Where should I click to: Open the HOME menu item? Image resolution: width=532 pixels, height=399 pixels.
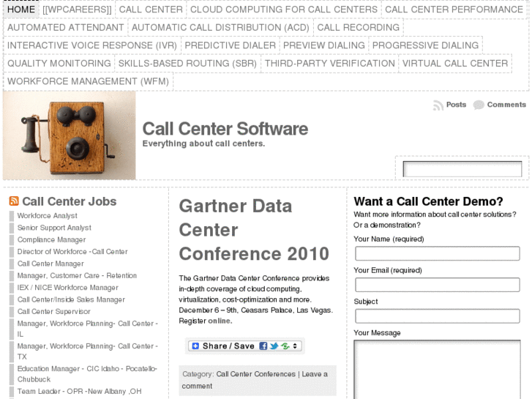pos(21,10)
